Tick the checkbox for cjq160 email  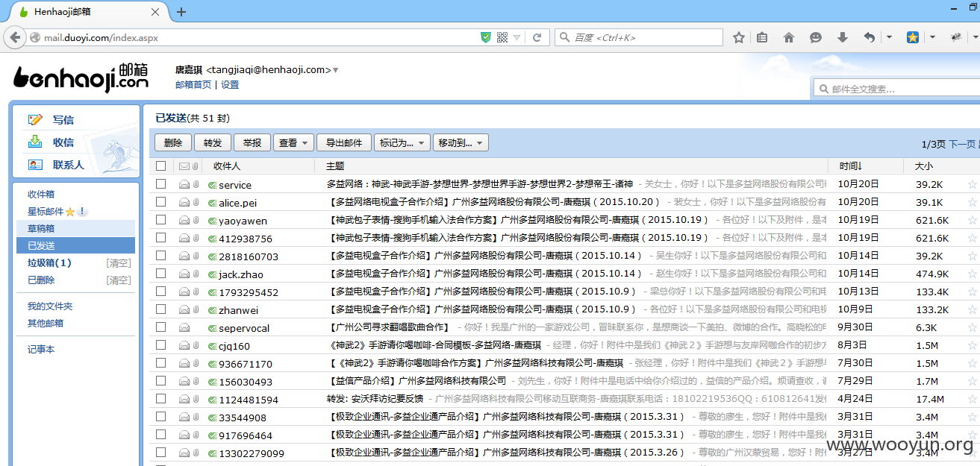coord(160,345)
